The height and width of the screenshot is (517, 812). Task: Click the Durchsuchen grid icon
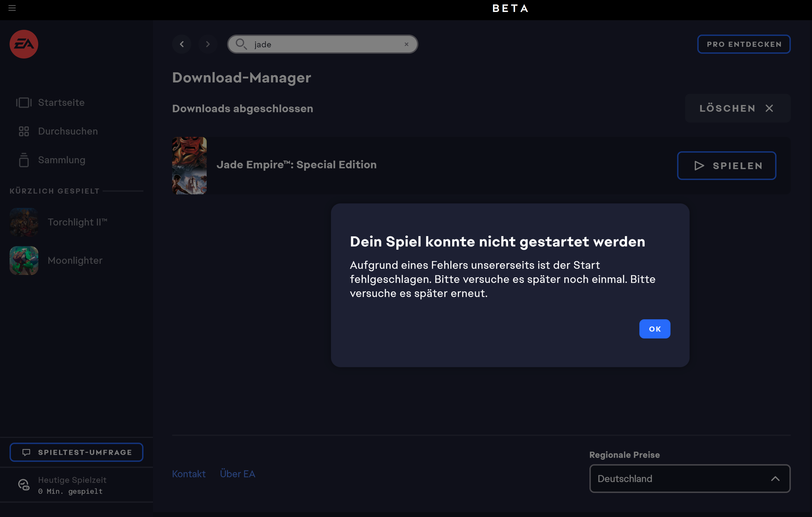click(24, 131)
